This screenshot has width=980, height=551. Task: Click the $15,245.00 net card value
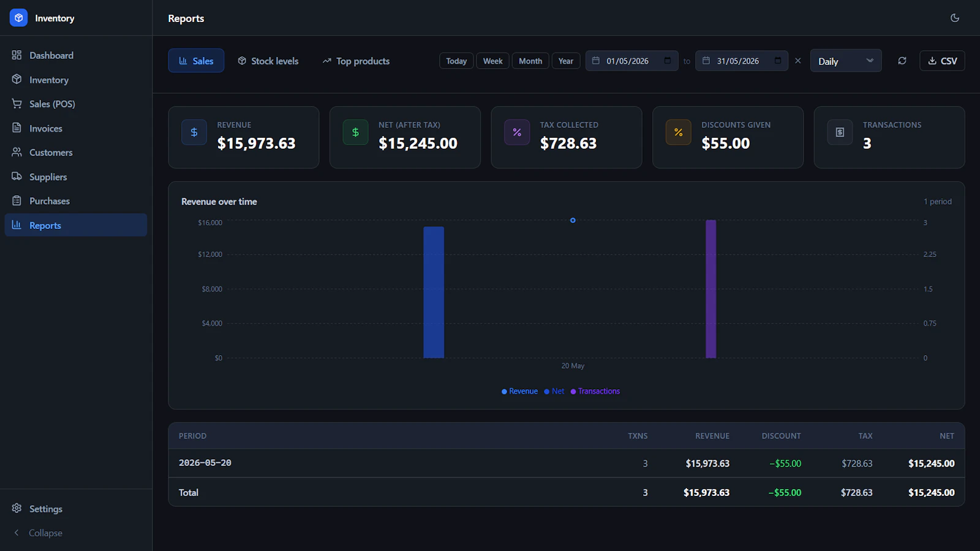pos(418,143)
